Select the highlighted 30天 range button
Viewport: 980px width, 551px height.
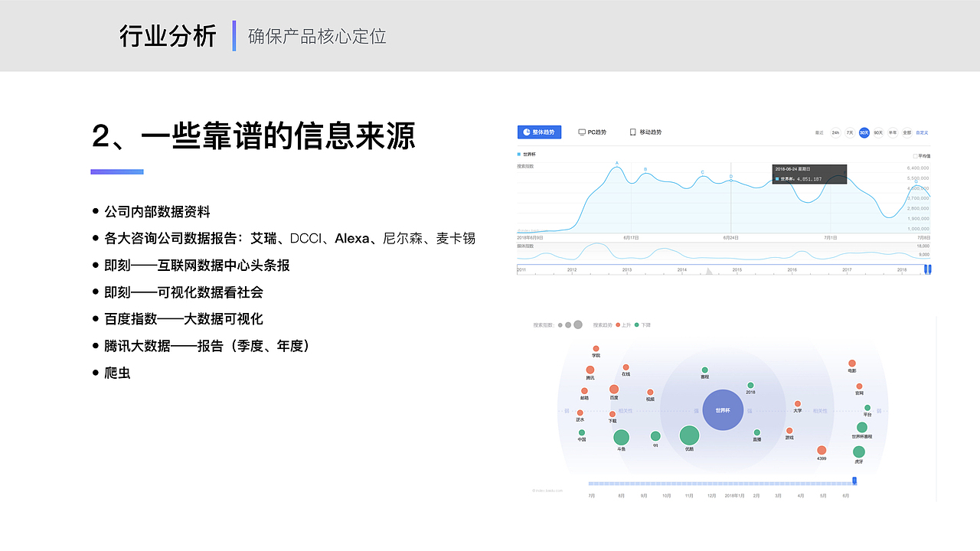864,132
